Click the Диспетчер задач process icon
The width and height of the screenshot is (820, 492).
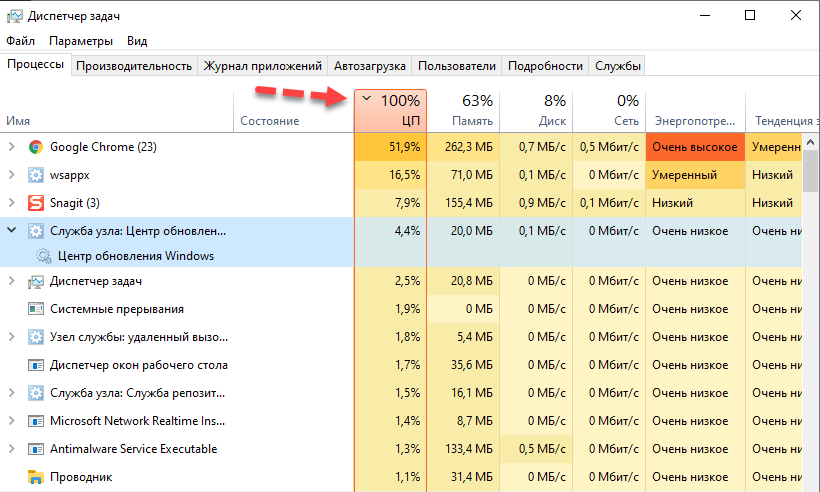tap(36, 281)
